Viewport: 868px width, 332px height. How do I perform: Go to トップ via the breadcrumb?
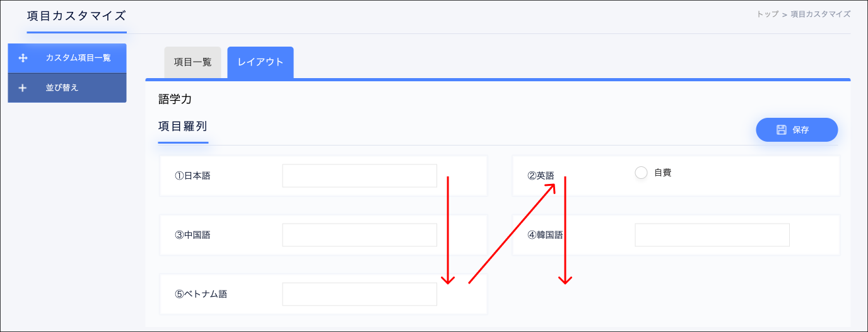coord(766,14)
